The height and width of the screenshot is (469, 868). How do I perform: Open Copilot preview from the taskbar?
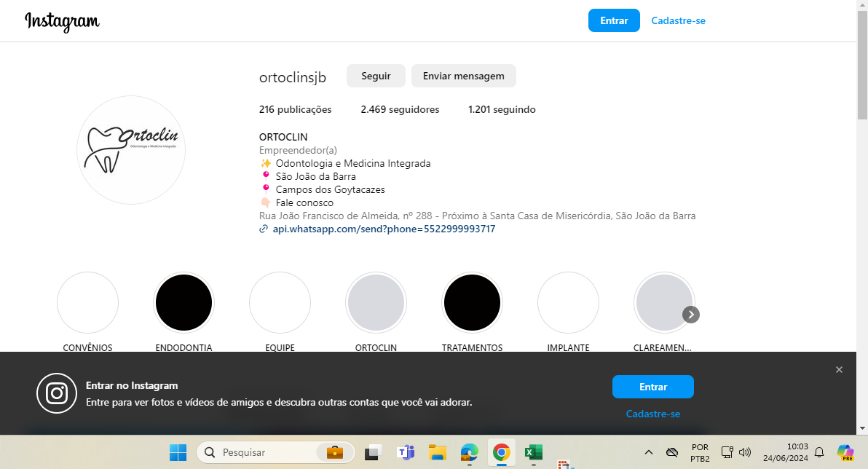click(845, 452)
